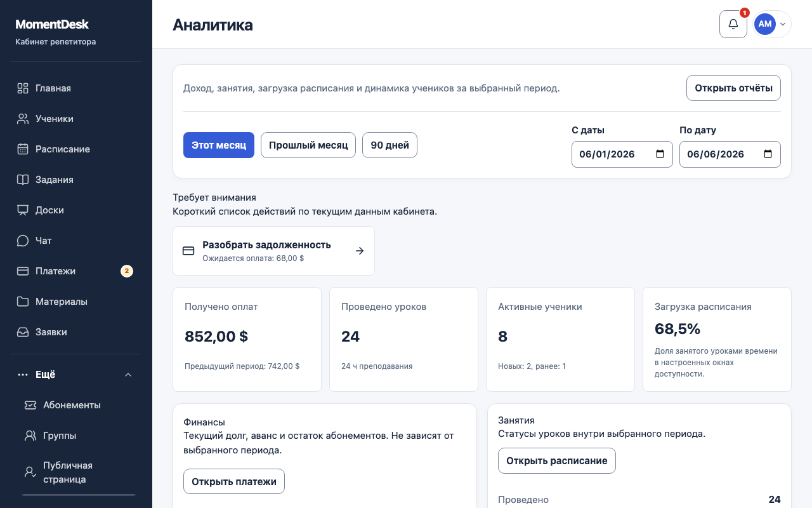Click the С даты date field
Screen dimensions: 812x508
(x=622, y=154)
